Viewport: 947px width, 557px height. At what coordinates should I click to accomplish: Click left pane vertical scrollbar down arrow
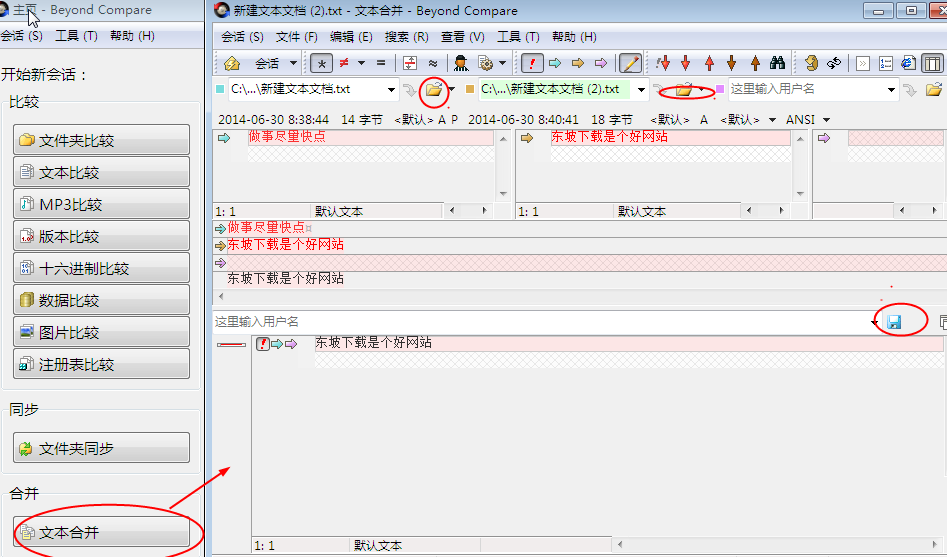[503, 194]
